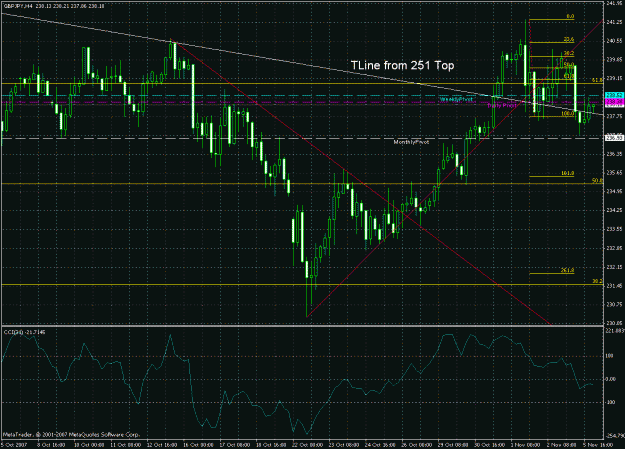Image resolution: width=625 pixels, height=449 pixels.
Task: Click the 240.55 price axis value
Action: [615, 41]
